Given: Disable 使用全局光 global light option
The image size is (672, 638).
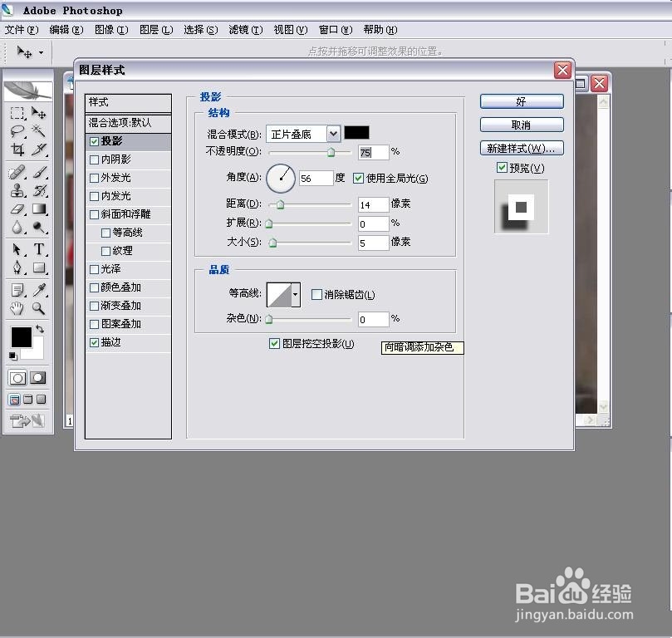Looking at the screenshot, I should (x=357, y=178).
